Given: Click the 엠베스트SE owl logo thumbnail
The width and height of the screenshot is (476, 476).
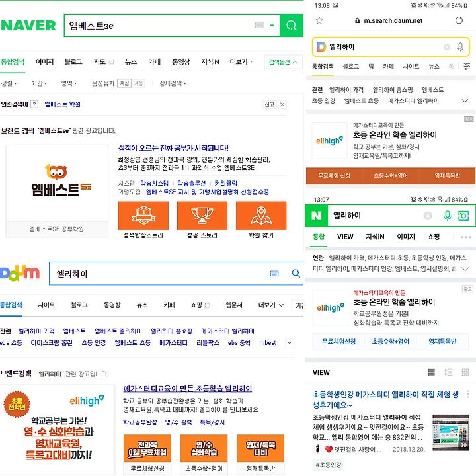Looking at the screenshot, I should pyautogui.click(x=57, y=183).
